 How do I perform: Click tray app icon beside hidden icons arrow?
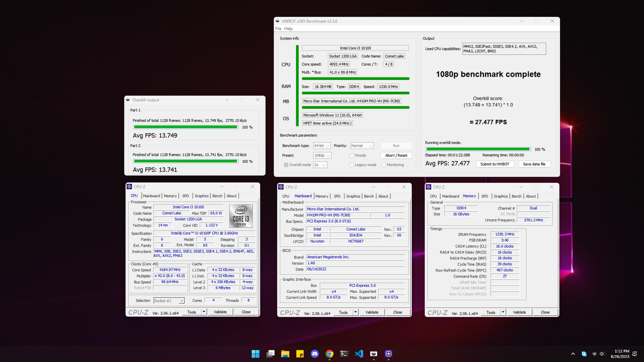pos(584,354)
